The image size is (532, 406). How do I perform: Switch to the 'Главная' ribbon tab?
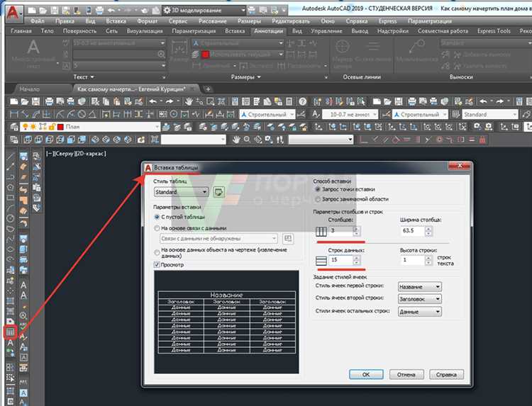21,31
